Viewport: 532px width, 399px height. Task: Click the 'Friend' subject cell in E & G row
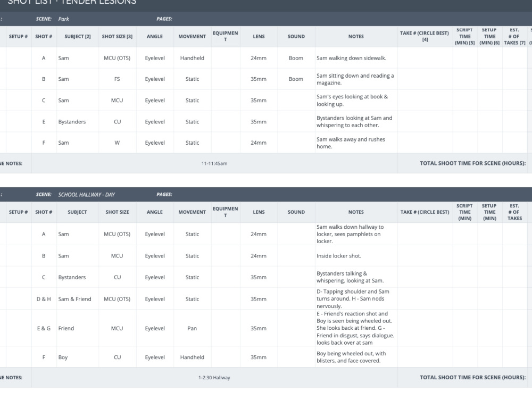[66, 328]
